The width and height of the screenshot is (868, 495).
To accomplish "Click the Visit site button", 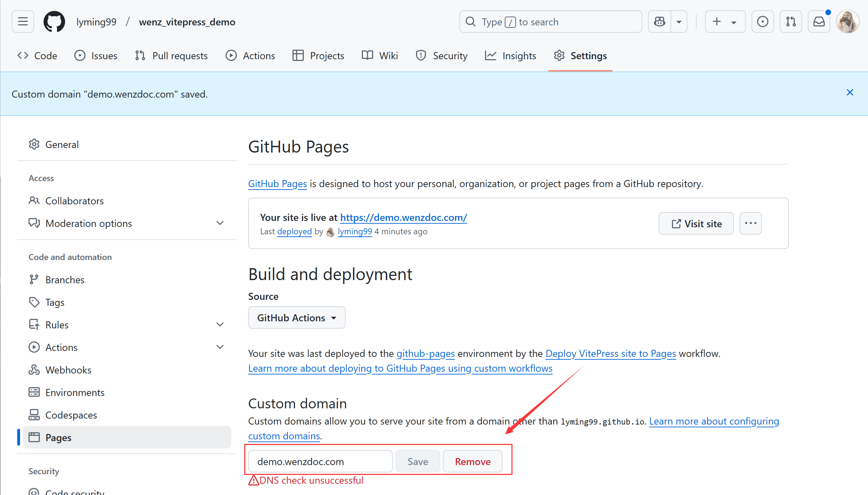I will [696, 223].
